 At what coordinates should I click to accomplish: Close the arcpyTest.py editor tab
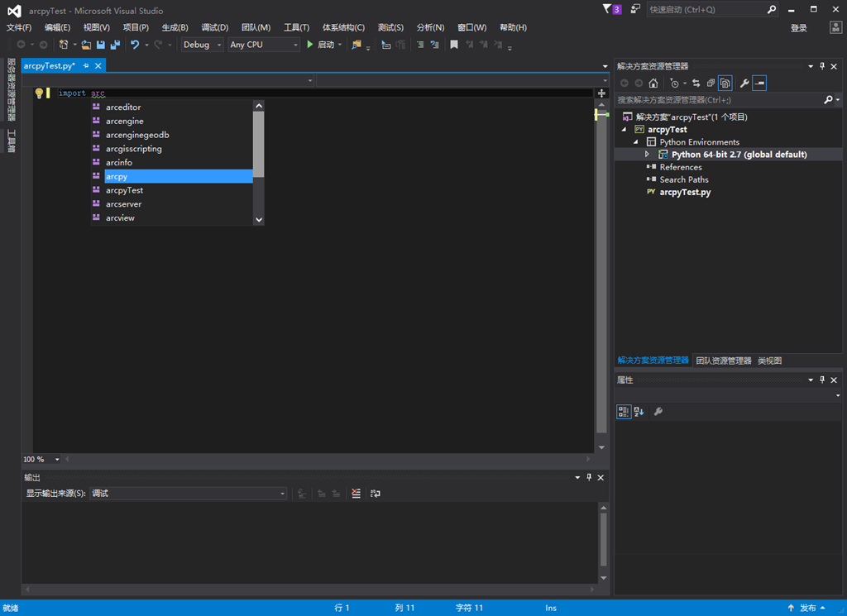(98, 66)
